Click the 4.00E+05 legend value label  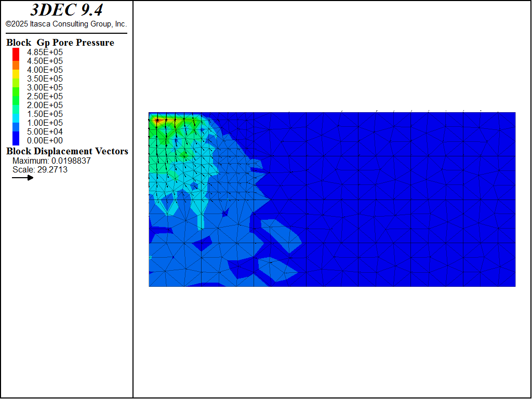[45, 70]
